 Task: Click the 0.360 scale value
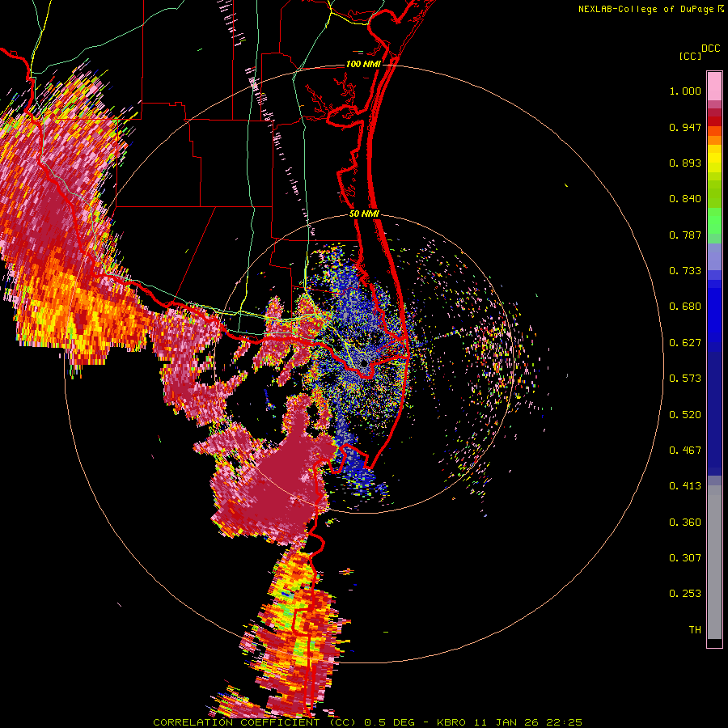pyautogui.click(x=685, y=523)
